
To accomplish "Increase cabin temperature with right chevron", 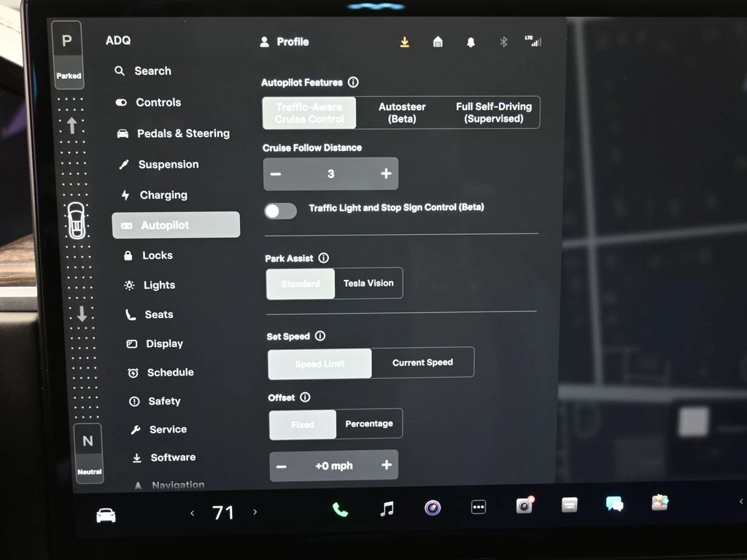I will click(255, 513).
